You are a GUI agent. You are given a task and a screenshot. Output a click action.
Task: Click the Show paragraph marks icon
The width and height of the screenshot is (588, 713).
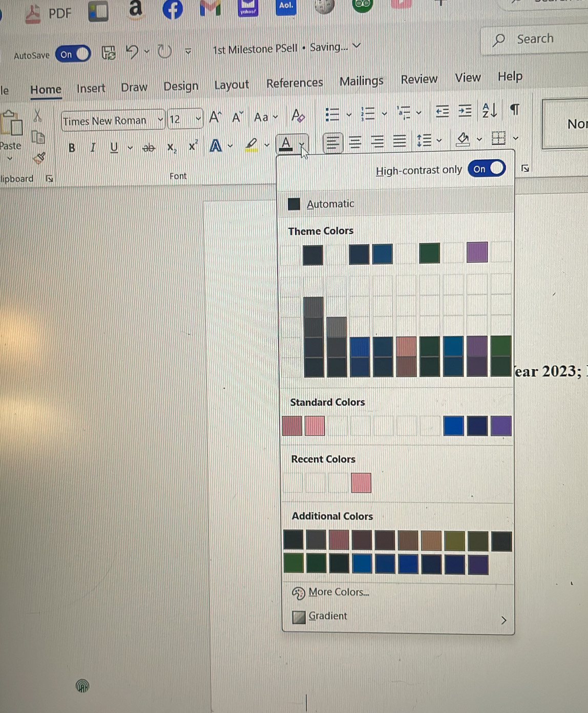(x=515, y=110)
